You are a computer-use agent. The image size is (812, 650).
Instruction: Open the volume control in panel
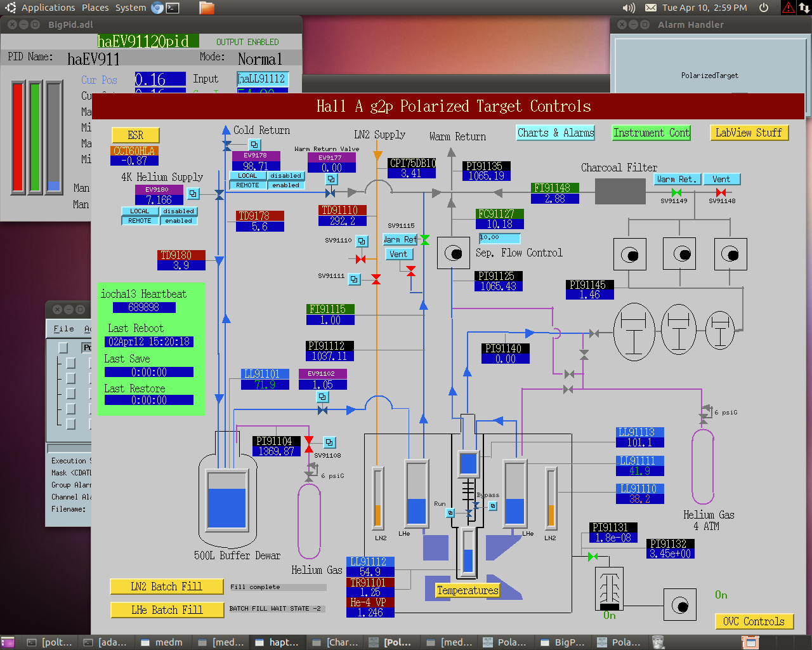click(629, 8)
